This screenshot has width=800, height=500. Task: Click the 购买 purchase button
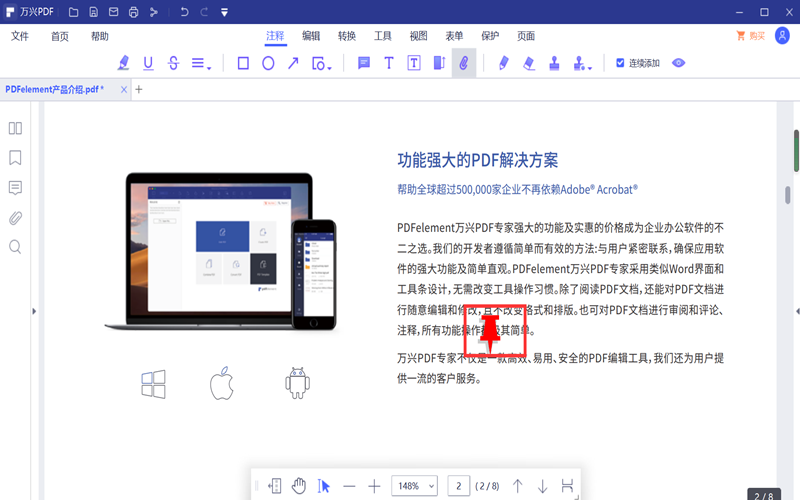750,36
